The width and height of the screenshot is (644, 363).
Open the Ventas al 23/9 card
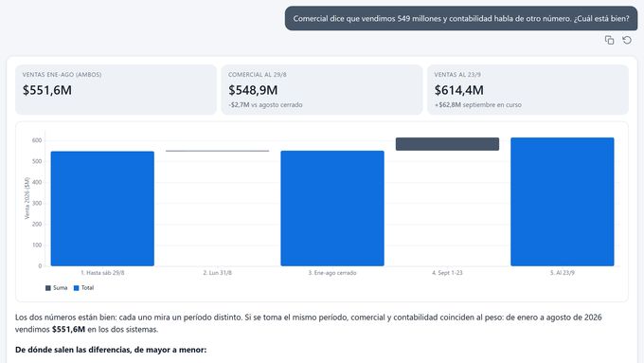(x=528, y=90)
